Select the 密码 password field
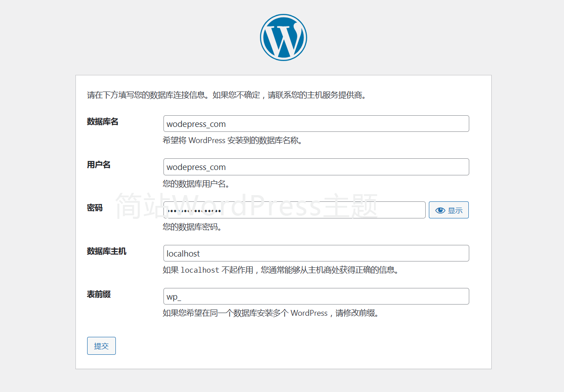564x392 pixels. pyautogui.click(x=294, y=210)
